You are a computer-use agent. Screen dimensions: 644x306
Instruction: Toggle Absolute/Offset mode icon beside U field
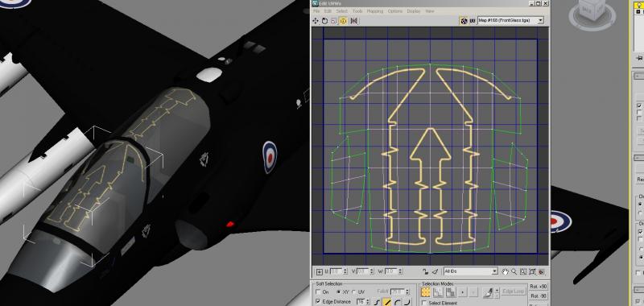[x=319, y=272]
